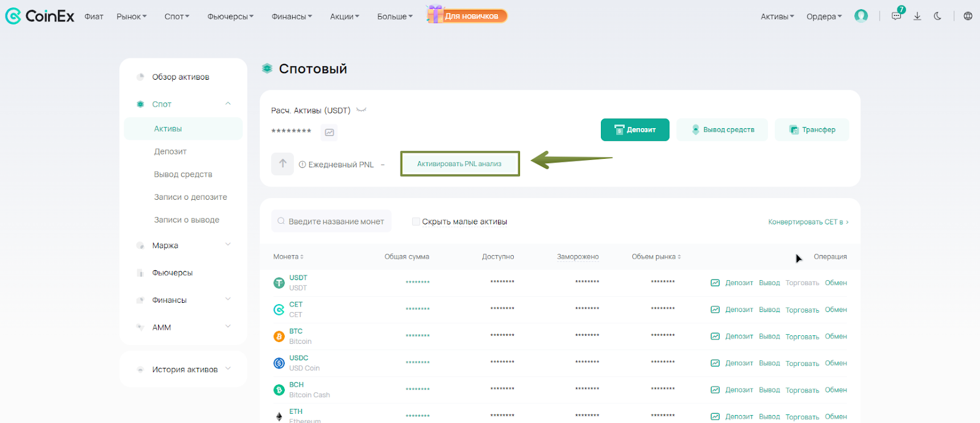The image size is (980, 423).
Task: Click the USDT coin icon
Action: (279, 283)
